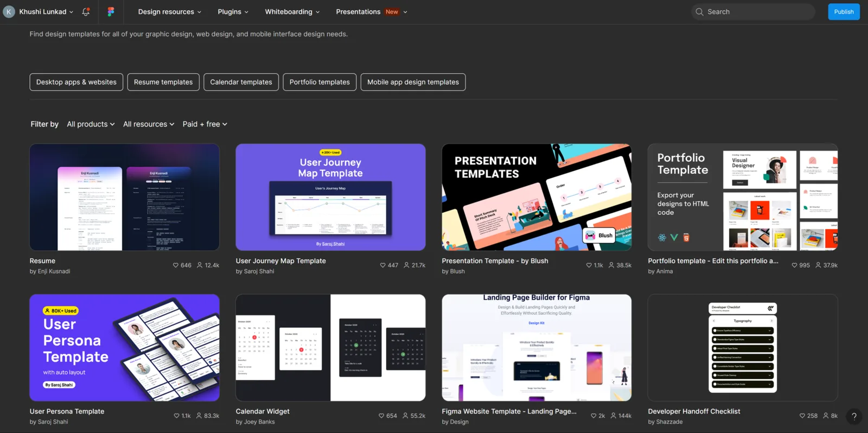
Task: Open the Resume template thumbnail
Action: coord(124,197)
